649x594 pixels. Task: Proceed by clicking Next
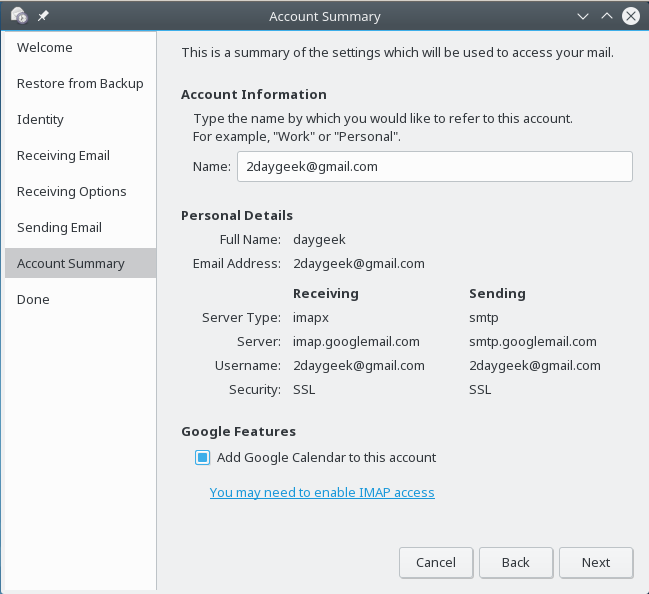(x=596, y=562)
